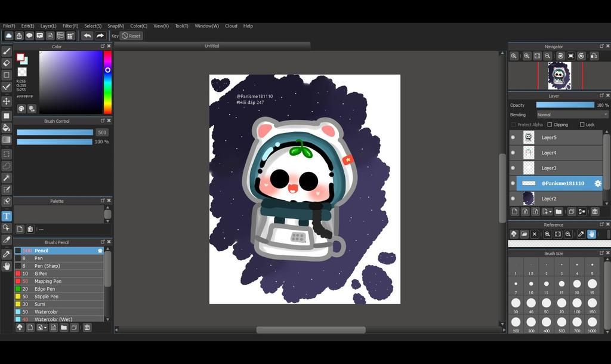The width and height of the screenshot is (611, 364).
Task: Select the Magic Wand tool
Action: click(x=7, y=178)
